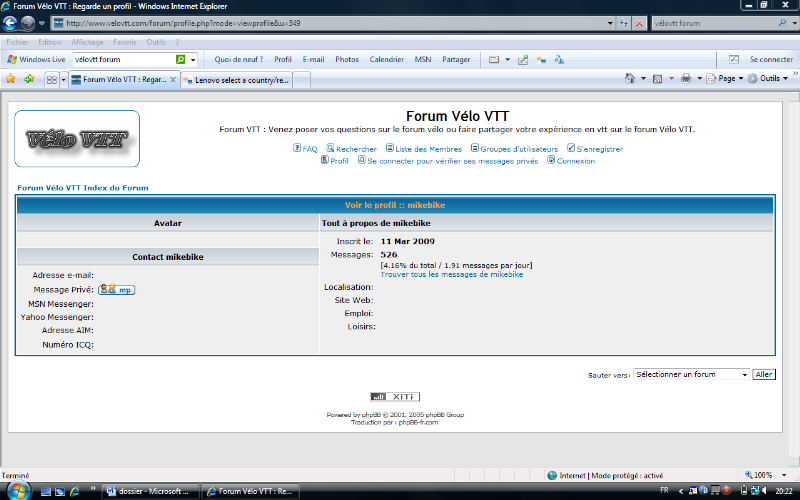Open the Page dropdown menu
800x500 pixels.
tap(725, 78)
